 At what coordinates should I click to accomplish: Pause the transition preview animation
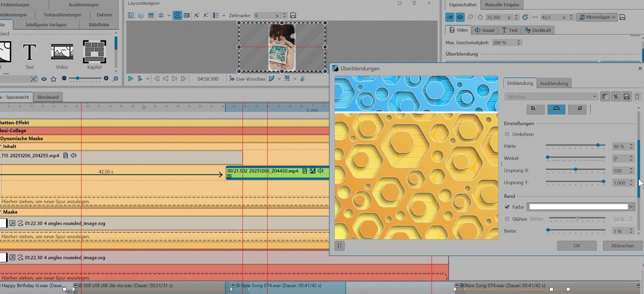tap(339, 246)
